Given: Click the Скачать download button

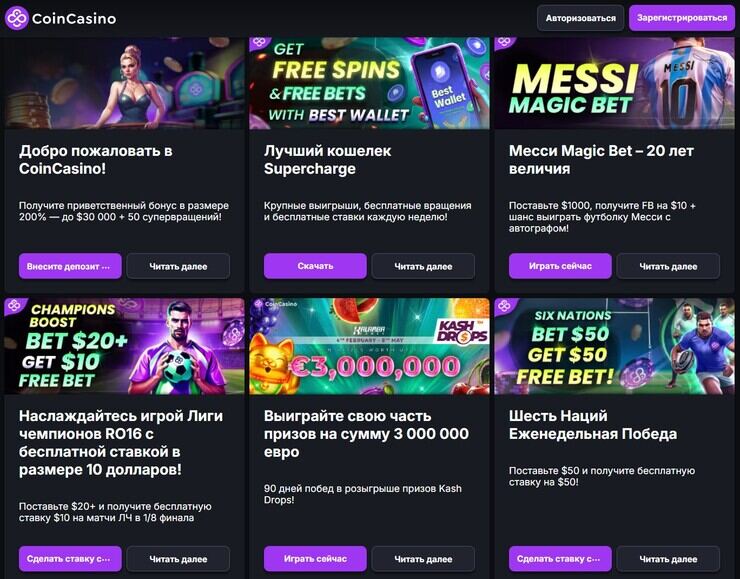Looking at the screenshot, I should (x=315, y=266).
